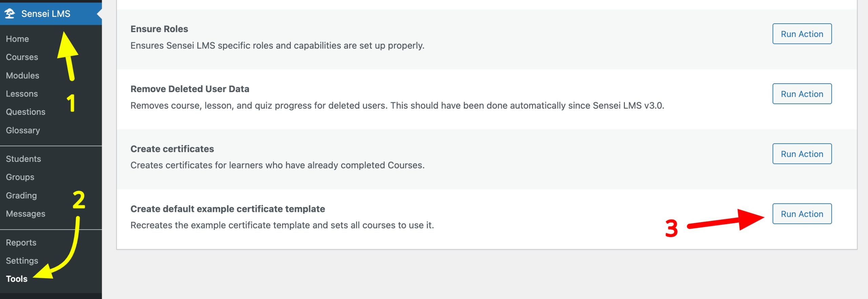Run Create default example certificate template

802,214
